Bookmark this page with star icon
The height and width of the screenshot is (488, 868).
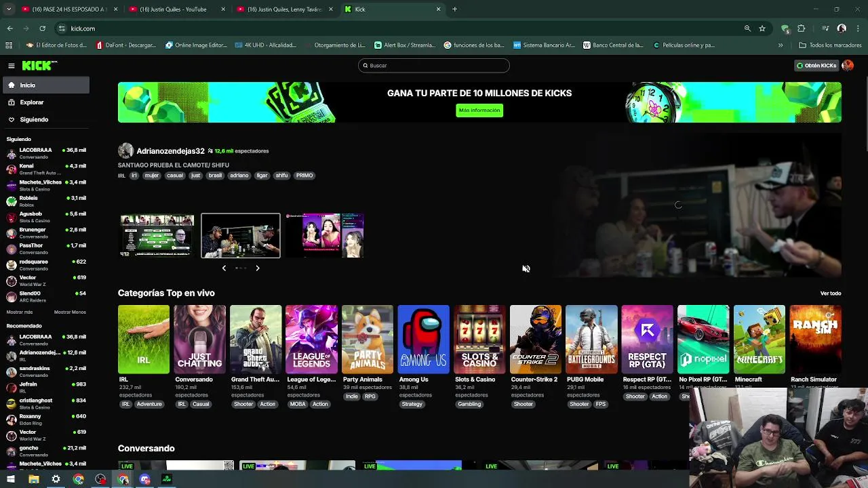pos(762,28)
